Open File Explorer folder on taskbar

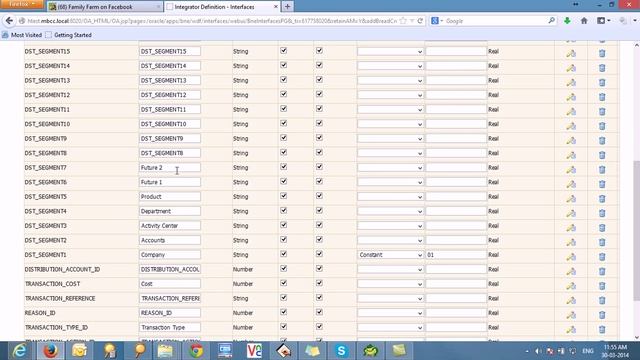coord(165,351)
